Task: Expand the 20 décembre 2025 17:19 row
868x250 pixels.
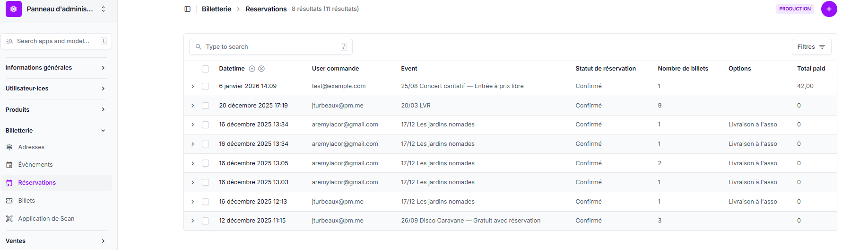Action: pyautogui.click(x=193, y=106)
